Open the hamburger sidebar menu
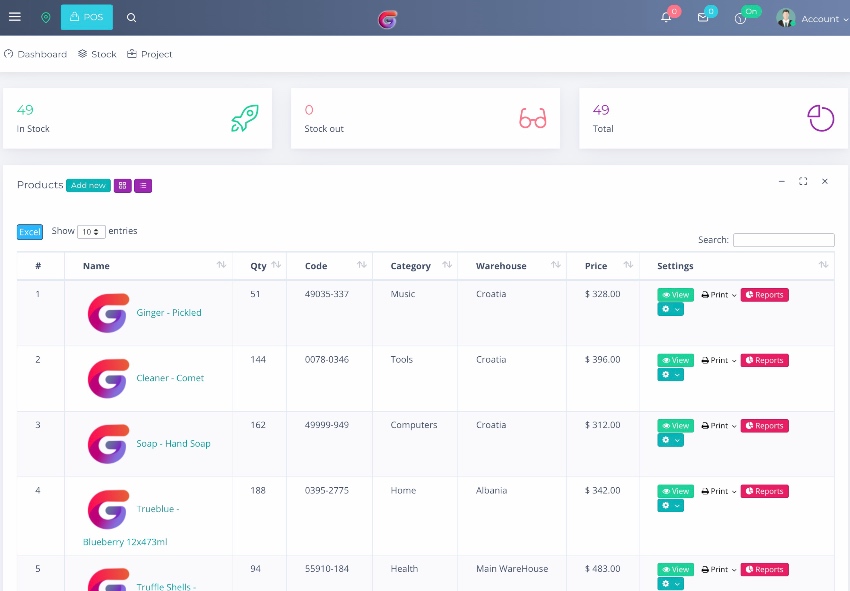 15,17
